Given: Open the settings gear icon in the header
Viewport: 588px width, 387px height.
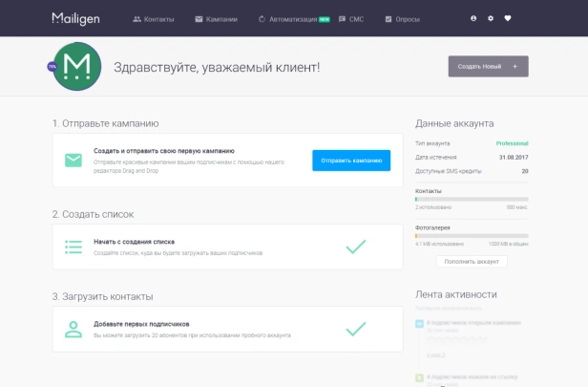Looking at the screenshot, I should pos(491,18).
